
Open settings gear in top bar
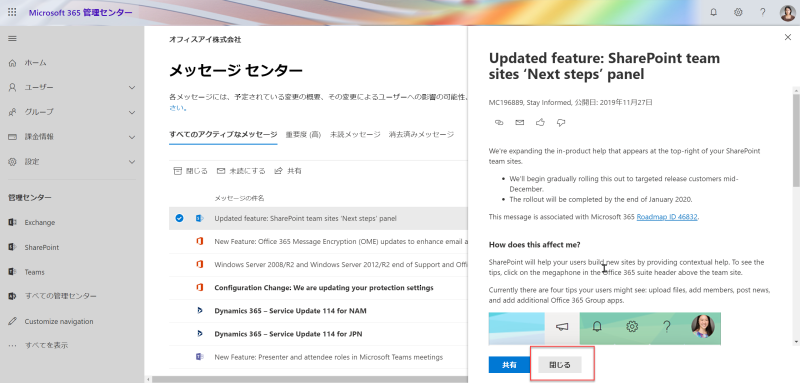point(738,12)
